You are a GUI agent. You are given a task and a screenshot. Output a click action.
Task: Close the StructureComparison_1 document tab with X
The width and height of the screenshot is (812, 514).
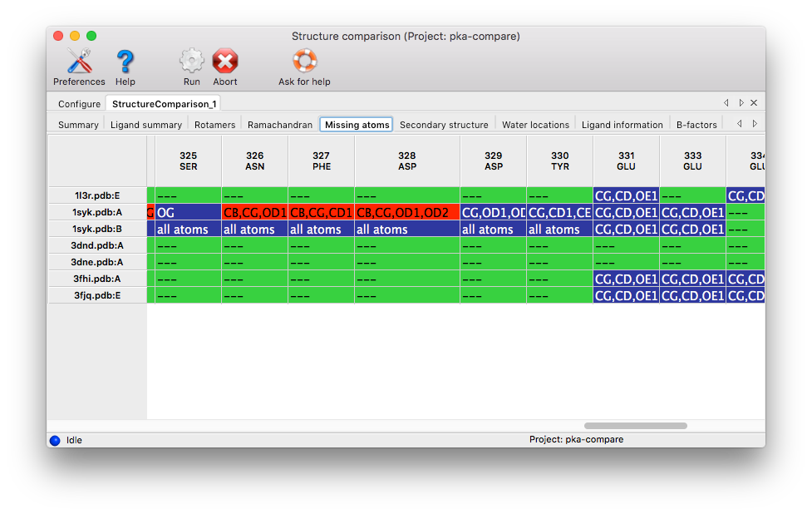tap(754, 103)
